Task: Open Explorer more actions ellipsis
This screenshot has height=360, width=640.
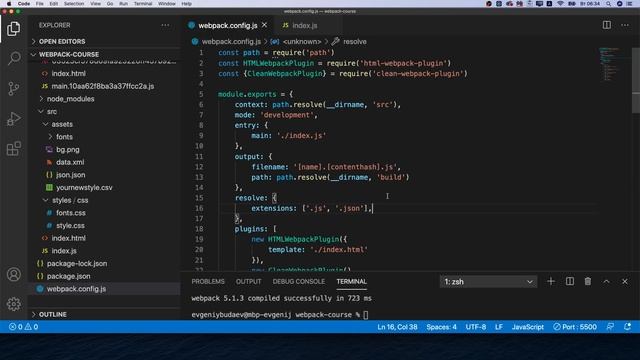Action: pyautogui.click(x=165, y=25)
